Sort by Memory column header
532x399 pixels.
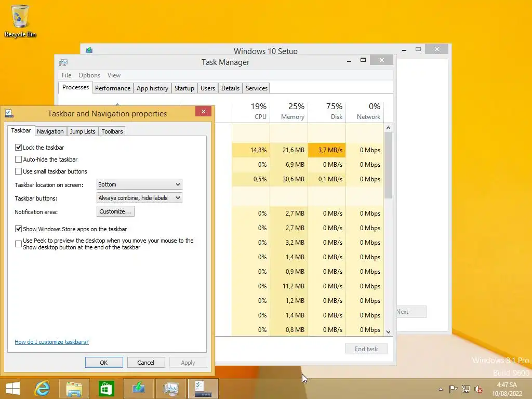coord(289,112)
